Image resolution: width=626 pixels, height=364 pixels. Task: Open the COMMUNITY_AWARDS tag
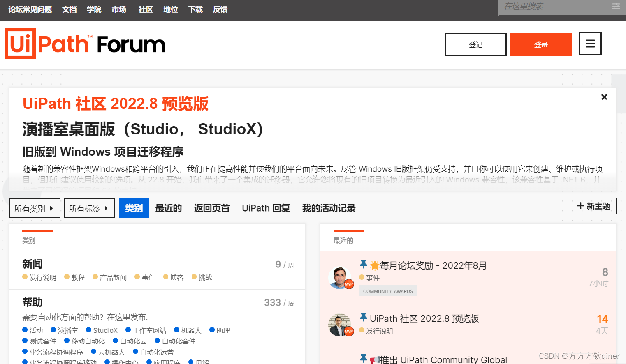click(387, 290)
